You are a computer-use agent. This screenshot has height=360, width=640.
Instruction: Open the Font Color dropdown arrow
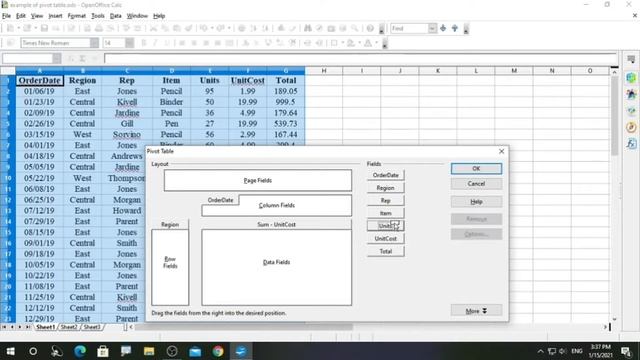[x=376, y=43]
